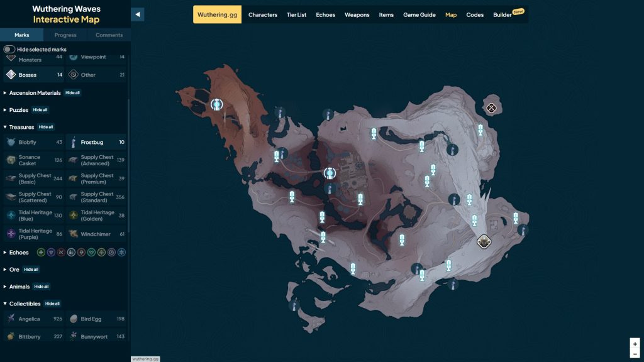The image size is (644, 362).
Task: Select the blue snowflake Echoes filter icon
Action: [121, 253]
